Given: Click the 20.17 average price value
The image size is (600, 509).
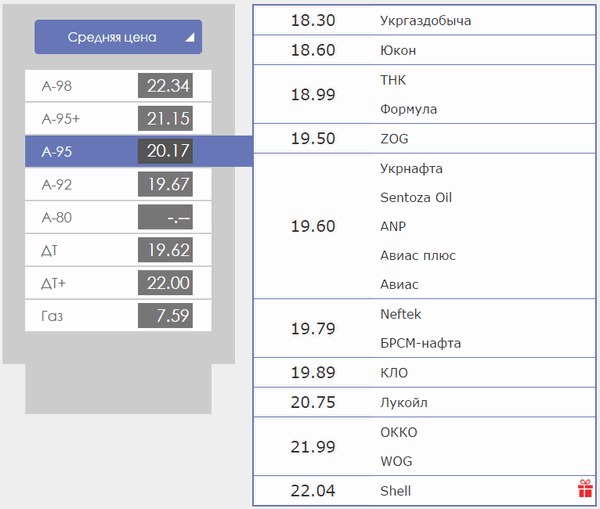Looking at the screenshot, I should [x=165, y=151].
